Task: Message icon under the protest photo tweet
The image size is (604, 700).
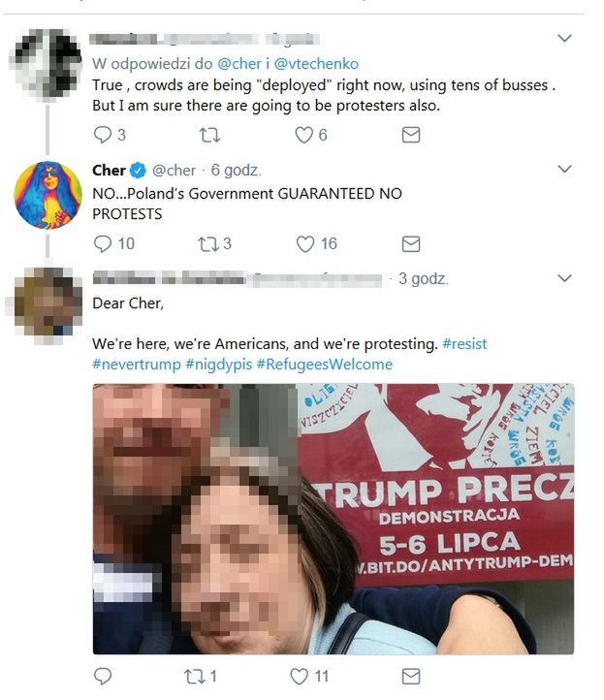Action: pos(411,677)
